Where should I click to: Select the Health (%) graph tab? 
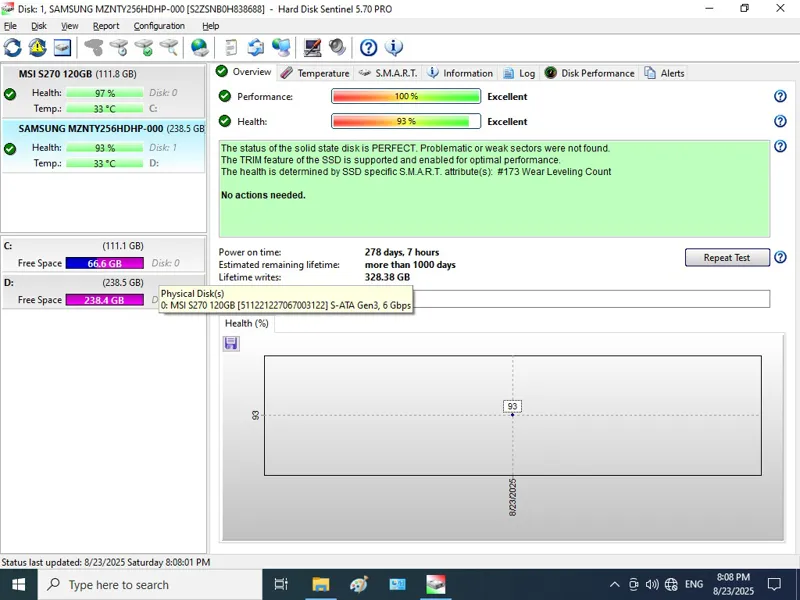tap(246, 323)
